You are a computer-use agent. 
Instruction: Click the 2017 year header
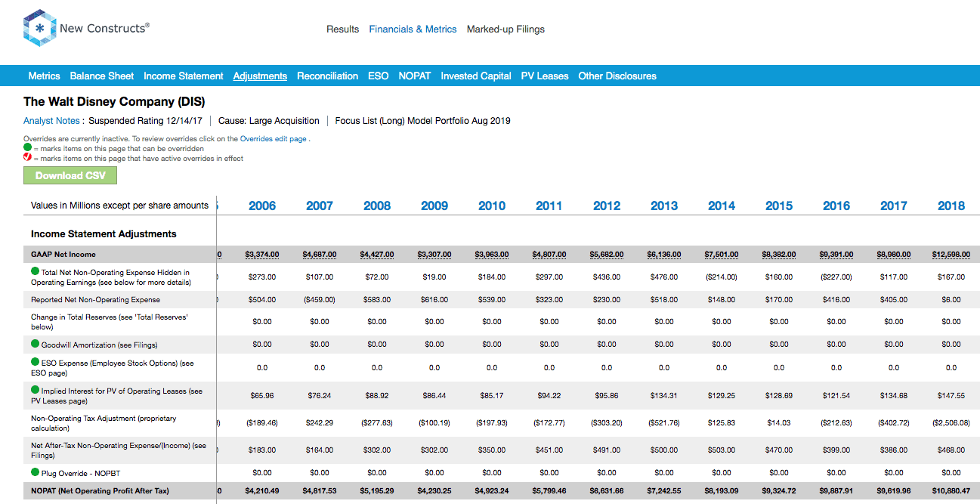pyautogui.click(x=894, y=206)
